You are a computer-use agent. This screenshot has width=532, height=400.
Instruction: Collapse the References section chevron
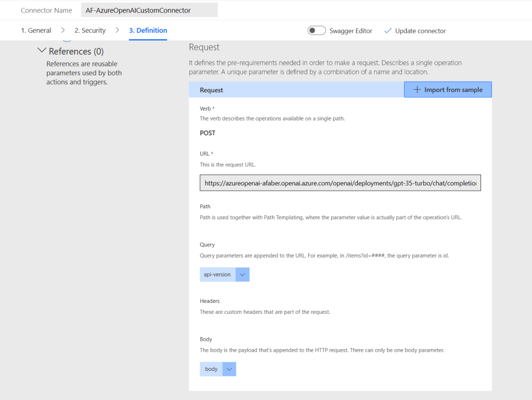tap(42, 51)
